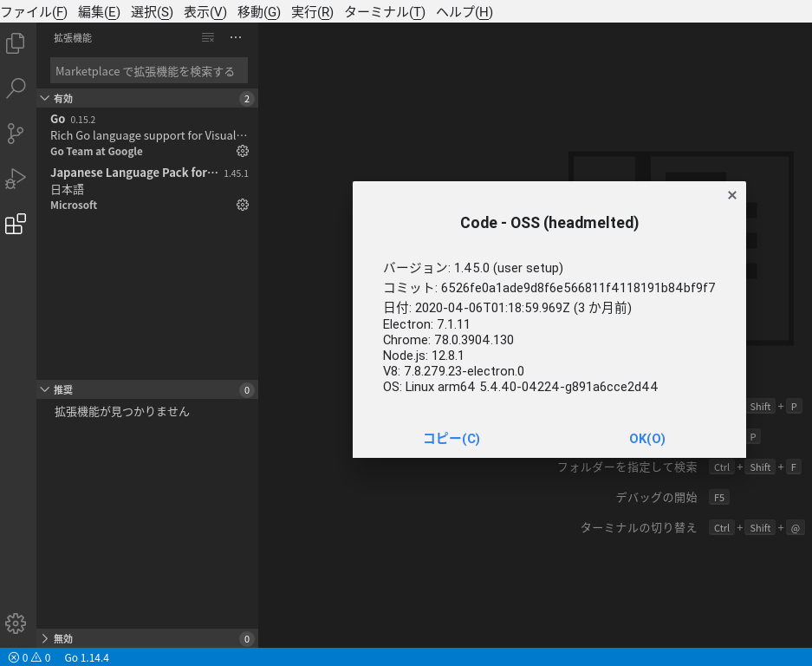Open the 編集(E) menu
812x666 pixels.
tap(99, 12)
